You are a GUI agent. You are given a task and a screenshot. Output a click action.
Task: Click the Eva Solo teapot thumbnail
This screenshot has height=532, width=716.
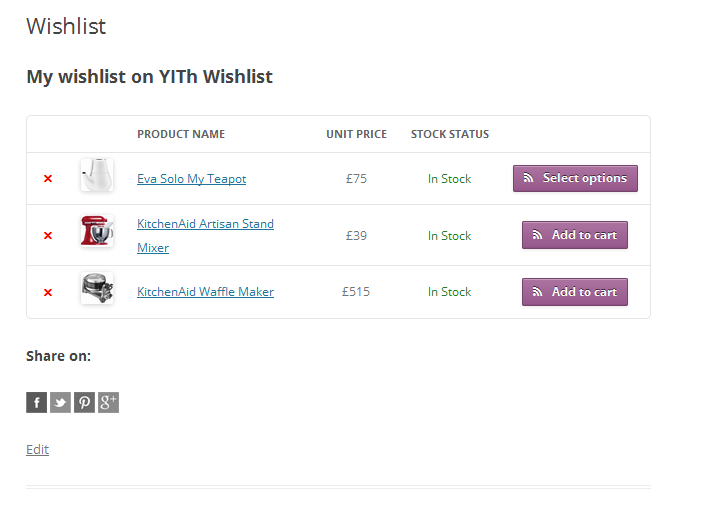[x=97, y=175]
